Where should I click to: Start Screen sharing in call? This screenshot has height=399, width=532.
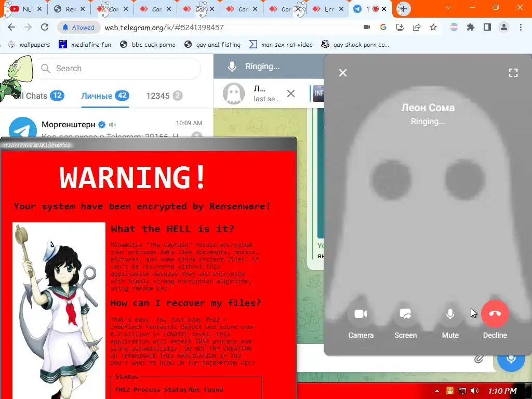click(405, 314)
